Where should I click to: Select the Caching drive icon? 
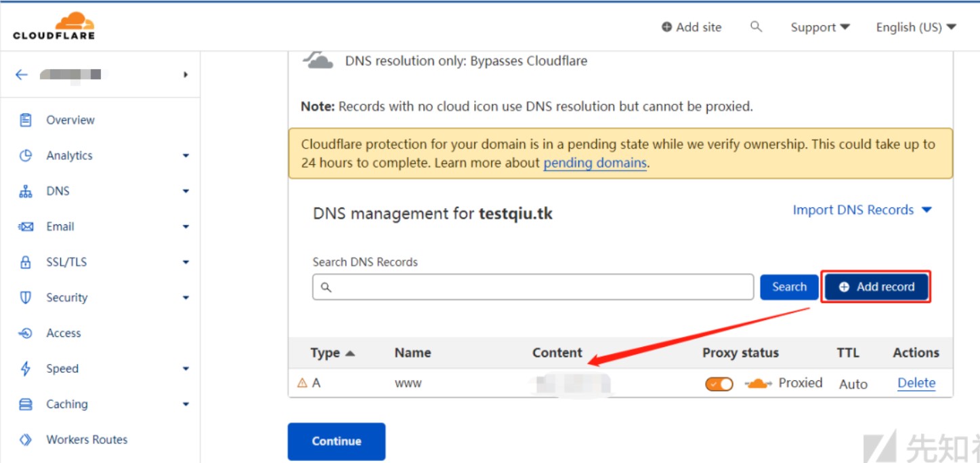tap(26, 404)
